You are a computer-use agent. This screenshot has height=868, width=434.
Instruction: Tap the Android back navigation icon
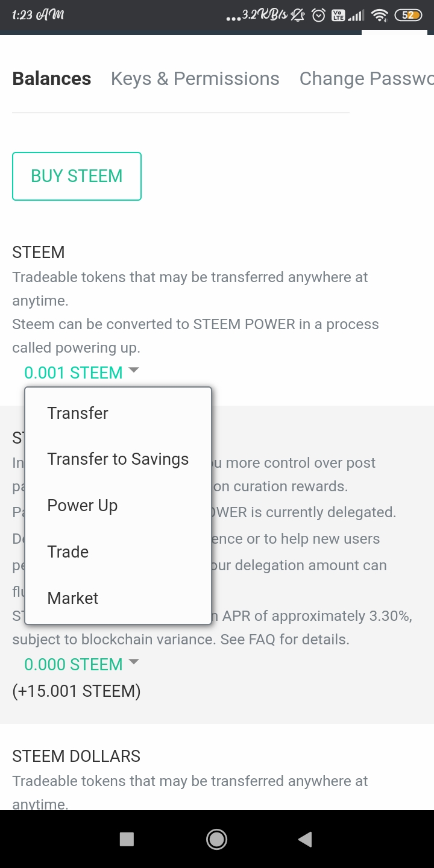point(306,839)
